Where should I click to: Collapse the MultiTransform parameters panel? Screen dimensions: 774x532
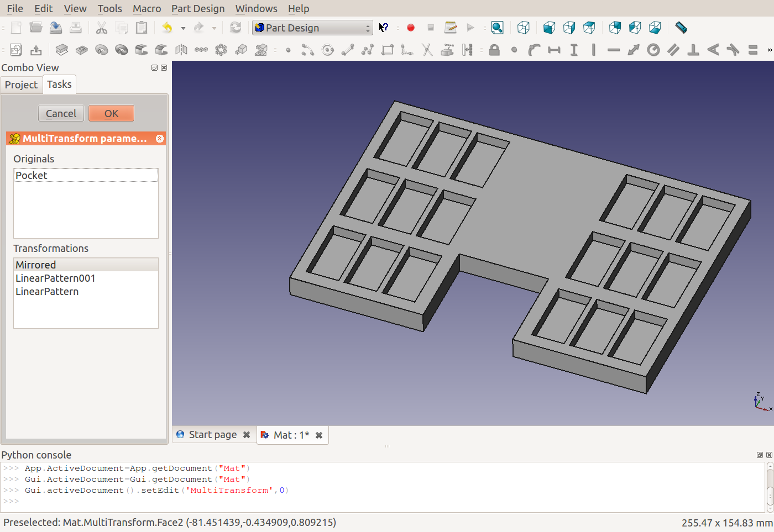[x=160, y=139]
